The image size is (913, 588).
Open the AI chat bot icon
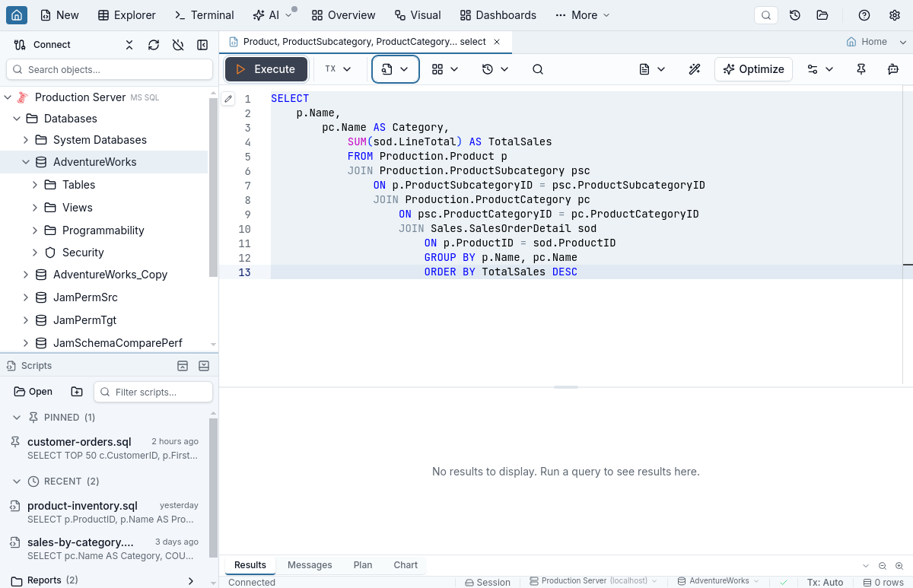(893, 69)
